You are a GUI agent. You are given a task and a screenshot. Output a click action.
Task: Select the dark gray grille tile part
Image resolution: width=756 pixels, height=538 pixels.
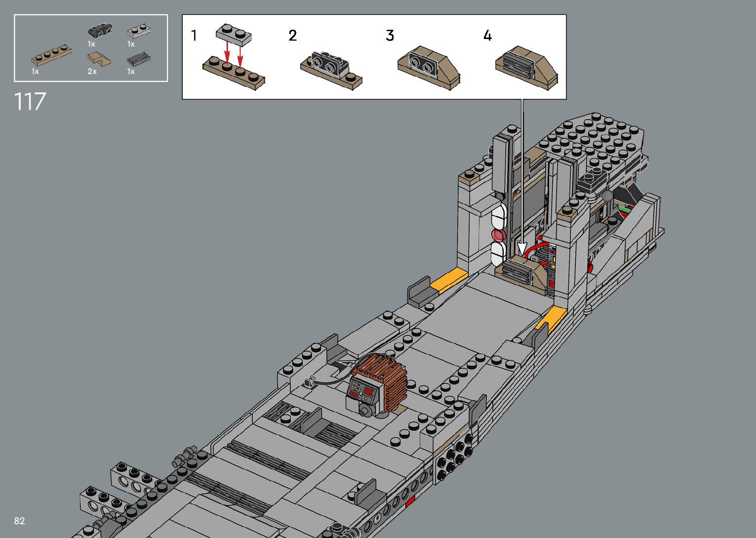[138, 60]
